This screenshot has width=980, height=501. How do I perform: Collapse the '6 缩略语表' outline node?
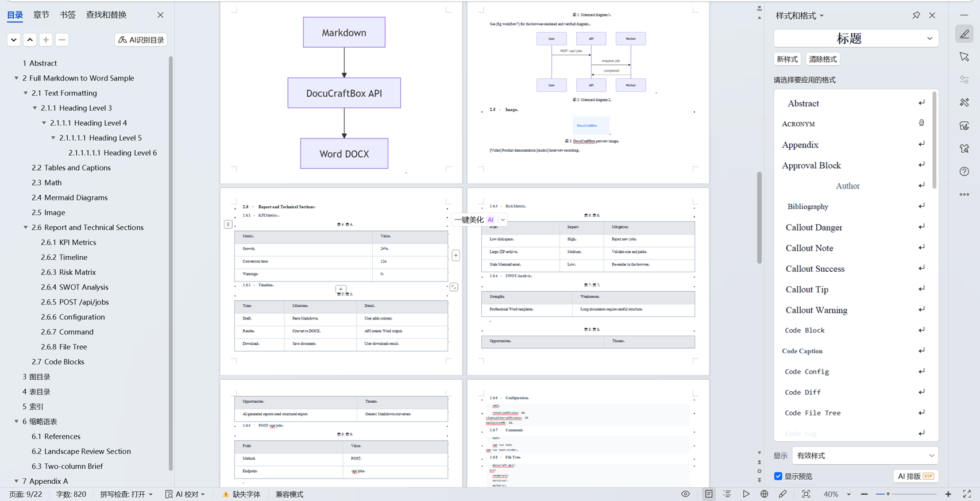17,422
